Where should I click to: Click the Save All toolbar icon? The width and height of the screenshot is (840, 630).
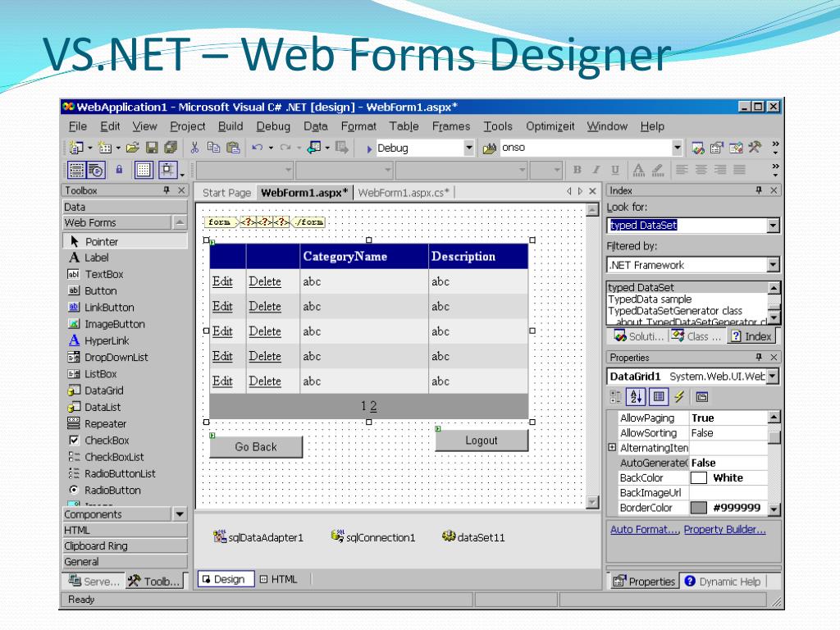point(171,148)
